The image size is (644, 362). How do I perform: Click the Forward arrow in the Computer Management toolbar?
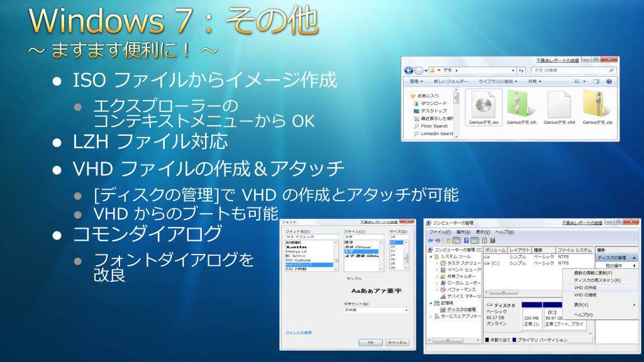pyautogui.click(x=438, y=241)
